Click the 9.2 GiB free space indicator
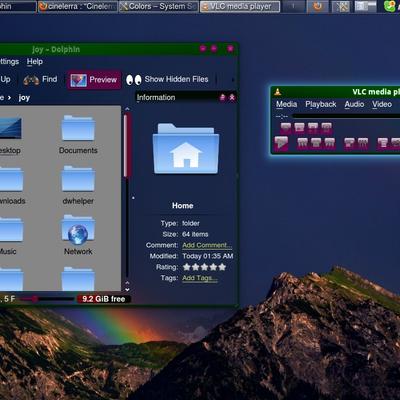400x400 pixels. [x=104, y=299]
